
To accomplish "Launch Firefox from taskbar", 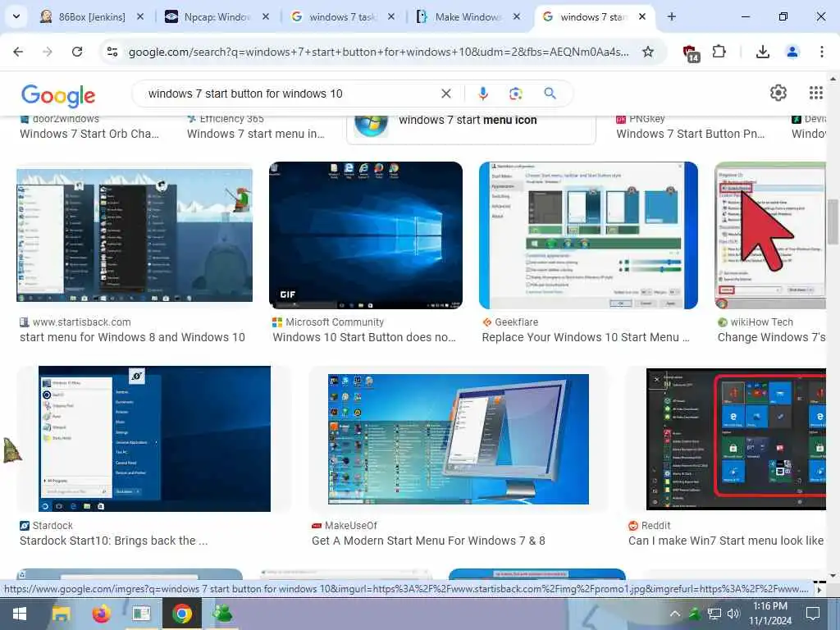I will click(x=101, y=614).
